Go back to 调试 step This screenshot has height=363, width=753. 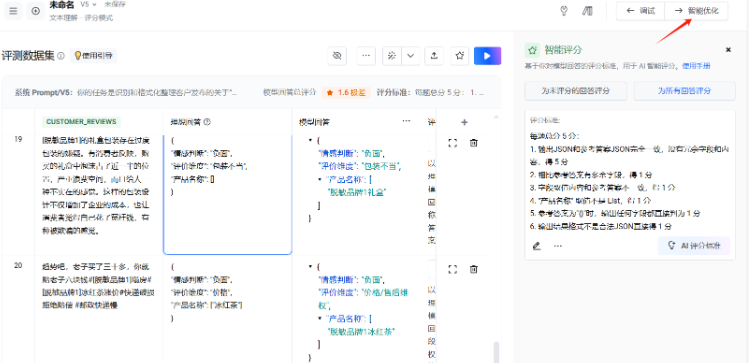(x=641, y=11)
